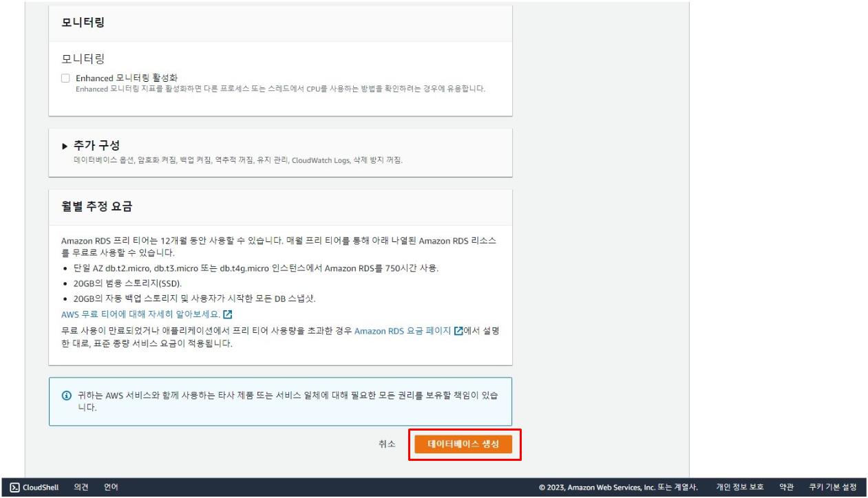
Task: Open 의견 feedback in the footer
Action: (81, 488)
